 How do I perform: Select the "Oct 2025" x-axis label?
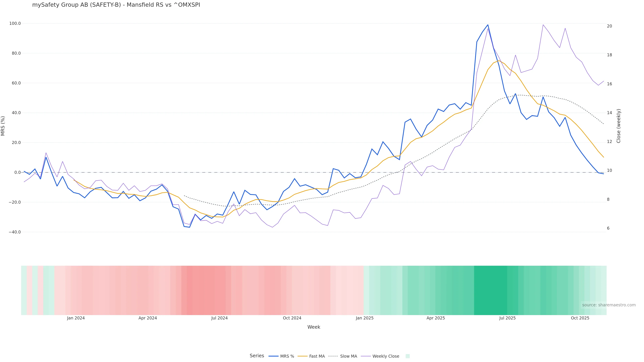pos(580,318)
